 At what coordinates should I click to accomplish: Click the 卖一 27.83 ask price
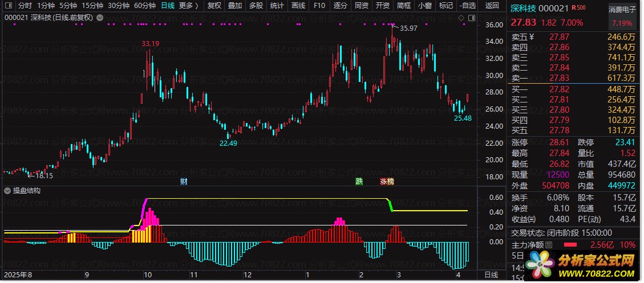click(x=560, y=78)
